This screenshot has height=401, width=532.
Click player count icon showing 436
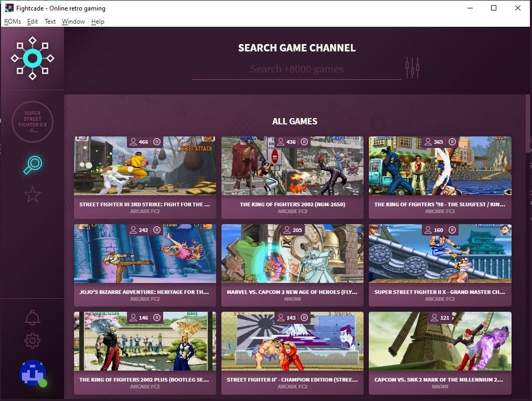(281, 142)
